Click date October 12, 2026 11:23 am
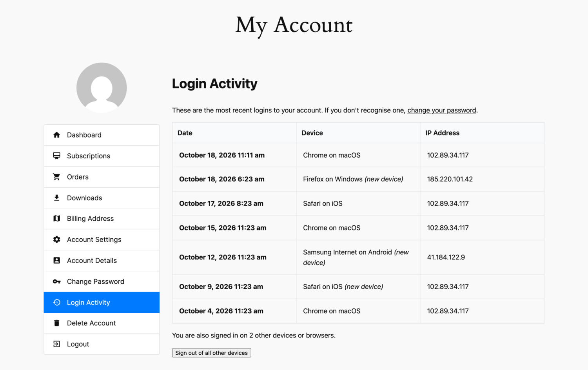The width and height of the screenshot is (588, 370). point(223,257)
